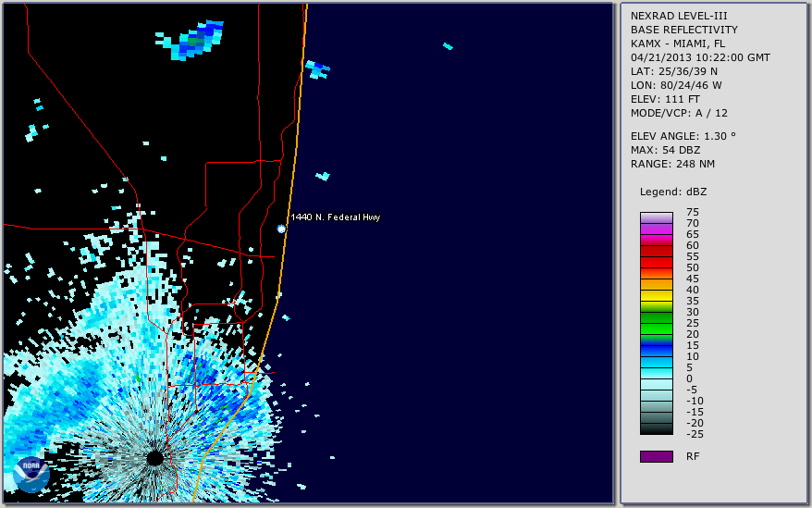This screenshot has height=508, width=812.
Task: Click the 20 dBZ green legend swatch
Action: (x=656, y=328)
